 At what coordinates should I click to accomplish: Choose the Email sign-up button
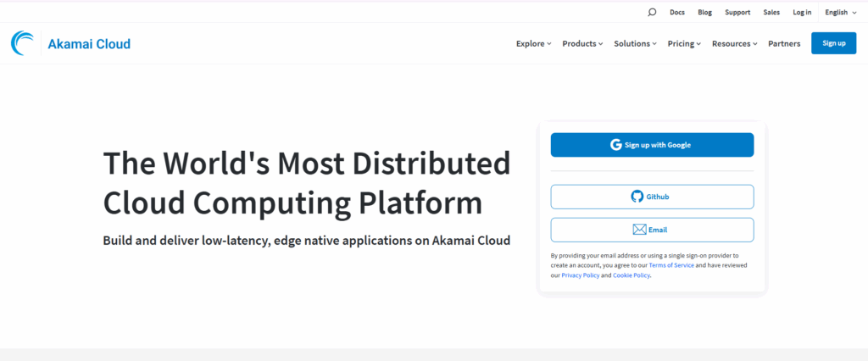tap(652, 230)
